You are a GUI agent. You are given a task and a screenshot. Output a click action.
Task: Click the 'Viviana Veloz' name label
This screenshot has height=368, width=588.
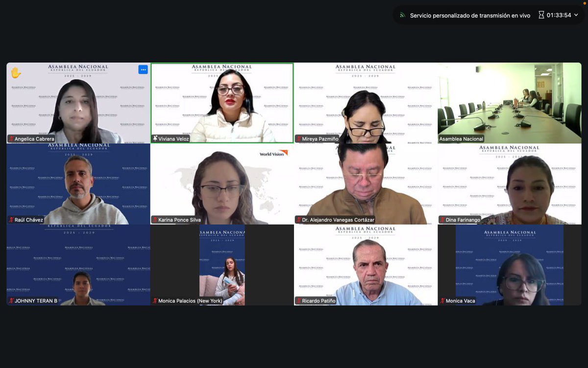tap(173, 139)
